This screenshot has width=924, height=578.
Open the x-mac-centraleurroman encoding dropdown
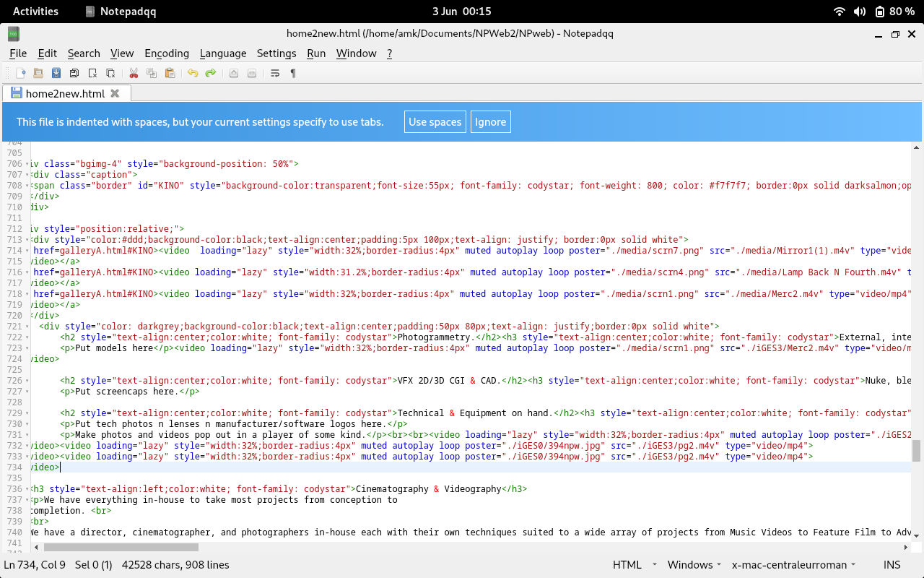794,565
